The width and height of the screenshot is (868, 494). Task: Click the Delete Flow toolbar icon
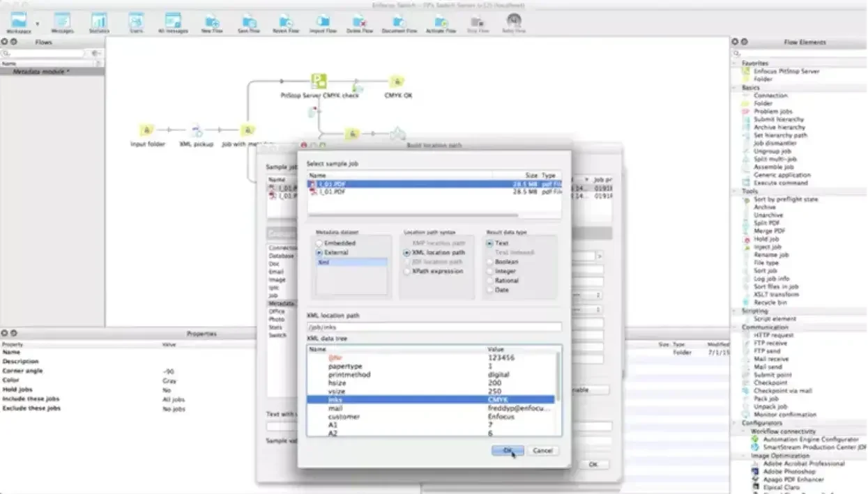tap(360, 22)
